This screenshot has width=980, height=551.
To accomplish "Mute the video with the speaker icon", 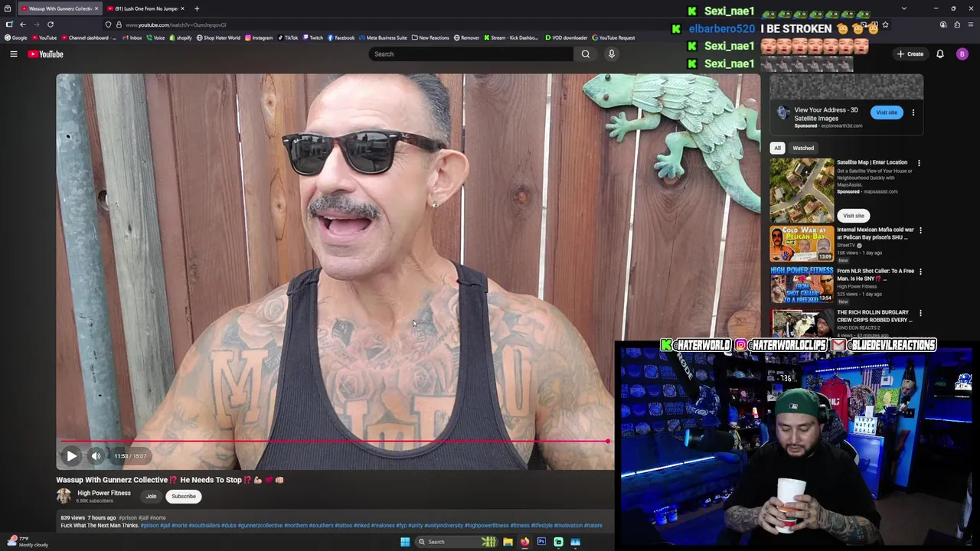I will (x=96, y=456).
